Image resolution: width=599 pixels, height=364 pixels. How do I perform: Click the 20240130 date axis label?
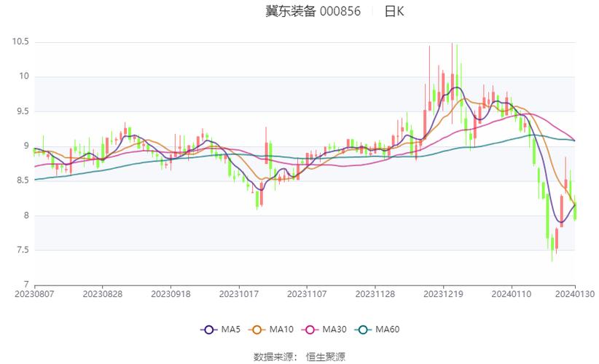[575, 294]
